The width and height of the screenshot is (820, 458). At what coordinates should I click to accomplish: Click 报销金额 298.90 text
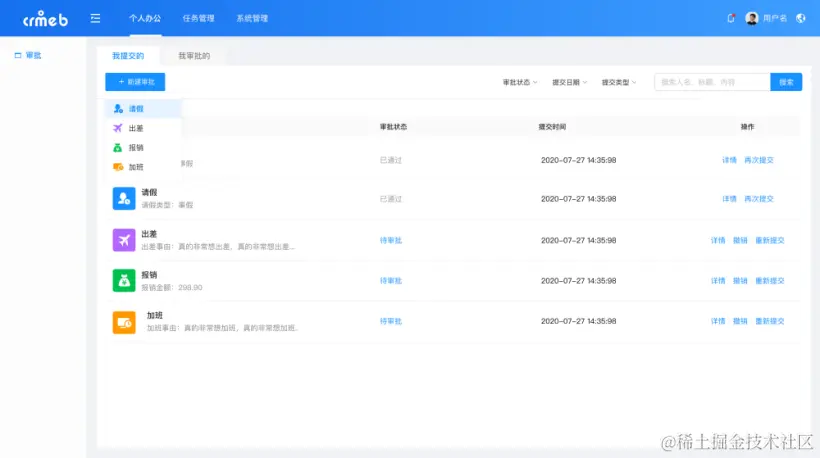[x=172, y=288]
